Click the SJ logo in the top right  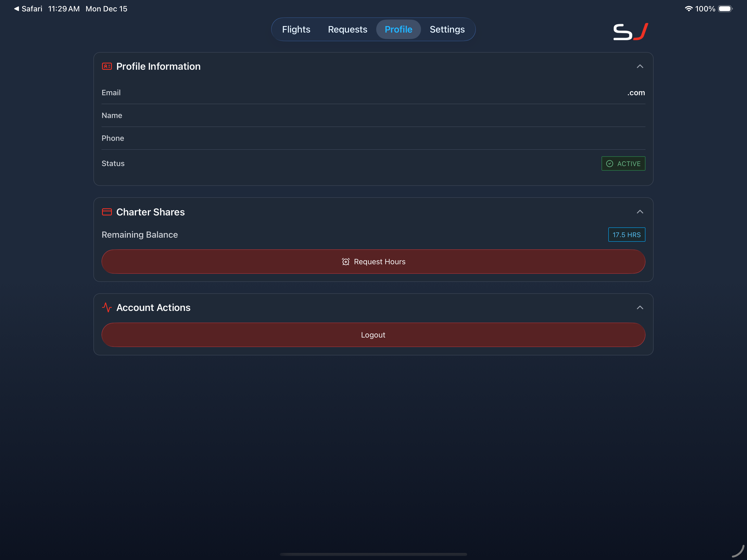coord(630,31)
